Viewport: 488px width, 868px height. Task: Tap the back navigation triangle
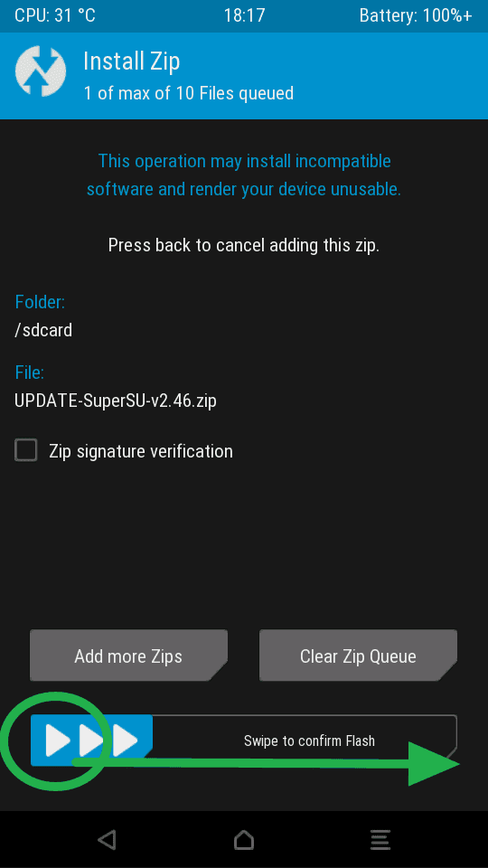click(x=107, y=840)
